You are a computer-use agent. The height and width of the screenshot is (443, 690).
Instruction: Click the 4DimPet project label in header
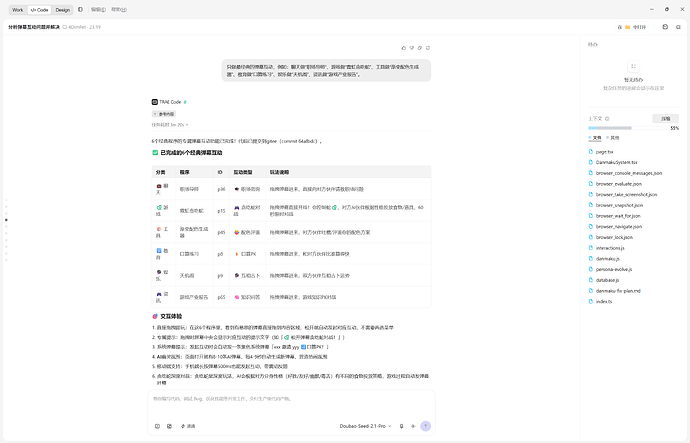coord(81,27)
